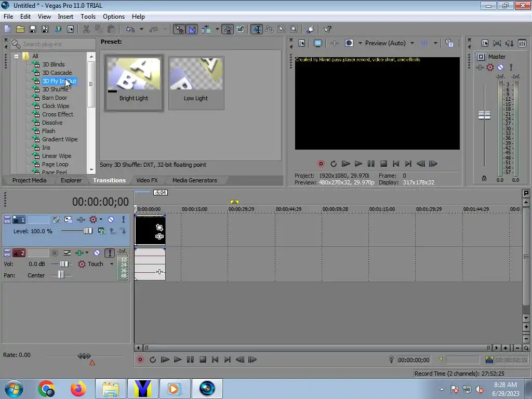Viewport: 532px width, 399px height.
Task: Click the copy snapshot to clipboard icon
Action: [x=449, y=43]
